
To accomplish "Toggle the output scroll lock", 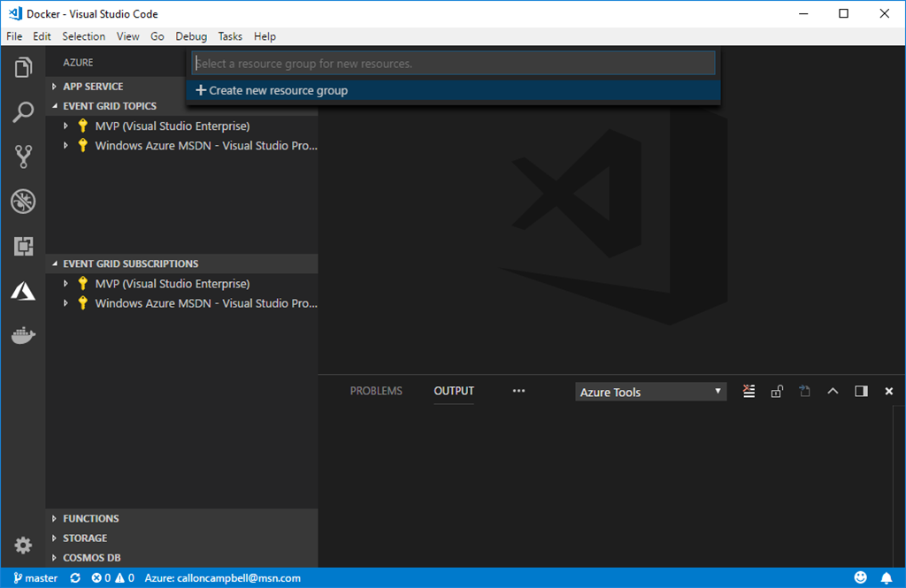I will point(776,392).
